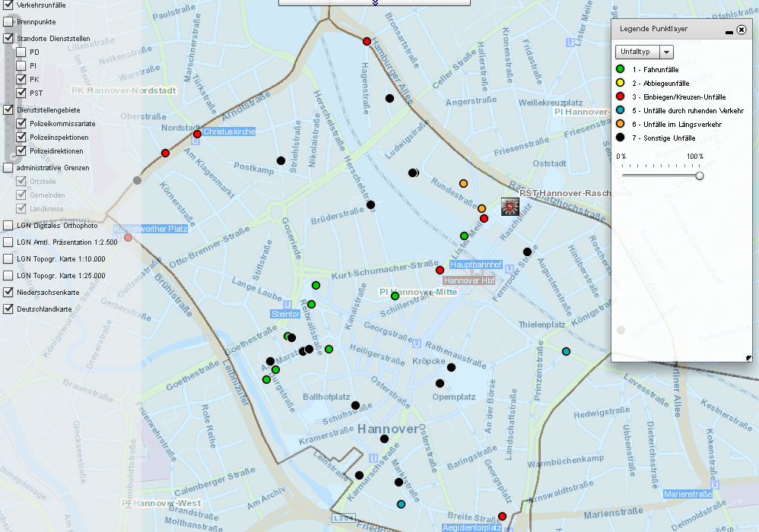Uncheck the PST sublayer
The height and width of the screenshot is (532, 759).
(21, 93)
